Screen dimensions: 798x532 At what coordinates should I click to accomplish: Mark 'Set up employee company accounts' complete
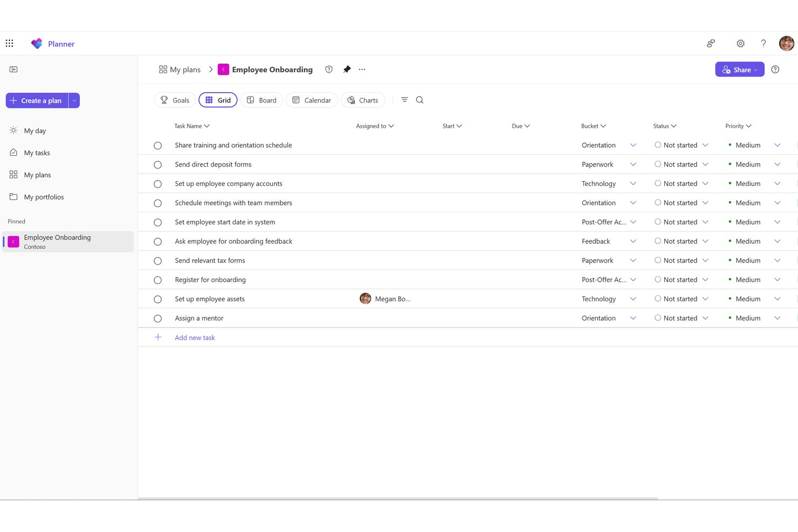click(157, 184)
